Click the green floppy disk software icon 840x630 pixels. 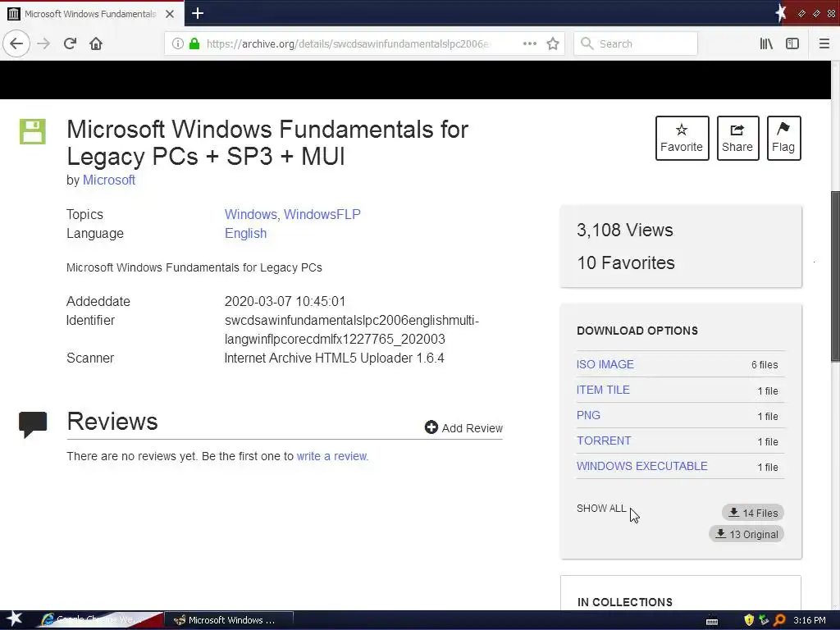[x=33, y=131]
